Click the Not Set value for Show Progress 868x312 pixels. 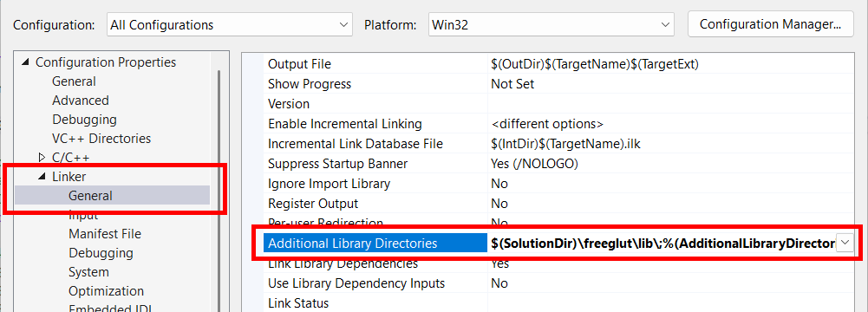click(512, 84)
